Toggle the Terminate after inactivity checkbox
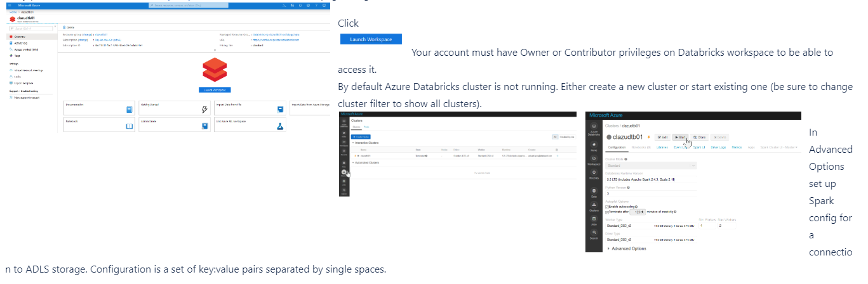Image resolution: width=868 pixels, height=284 pixels. (606, 212)
